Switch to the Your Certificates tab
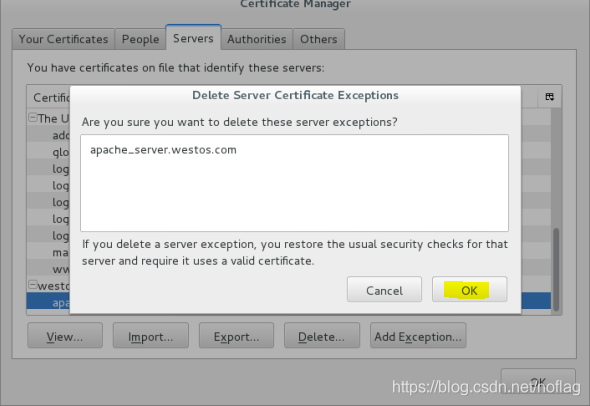Viewport: 590px width, 406px height. coord(63,39)
